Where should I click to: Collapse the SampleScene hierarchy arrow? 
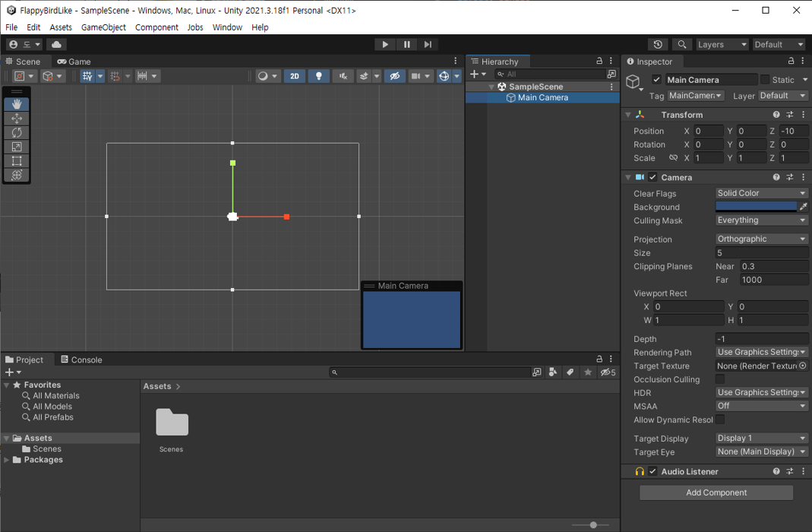(x=491, y=87)
